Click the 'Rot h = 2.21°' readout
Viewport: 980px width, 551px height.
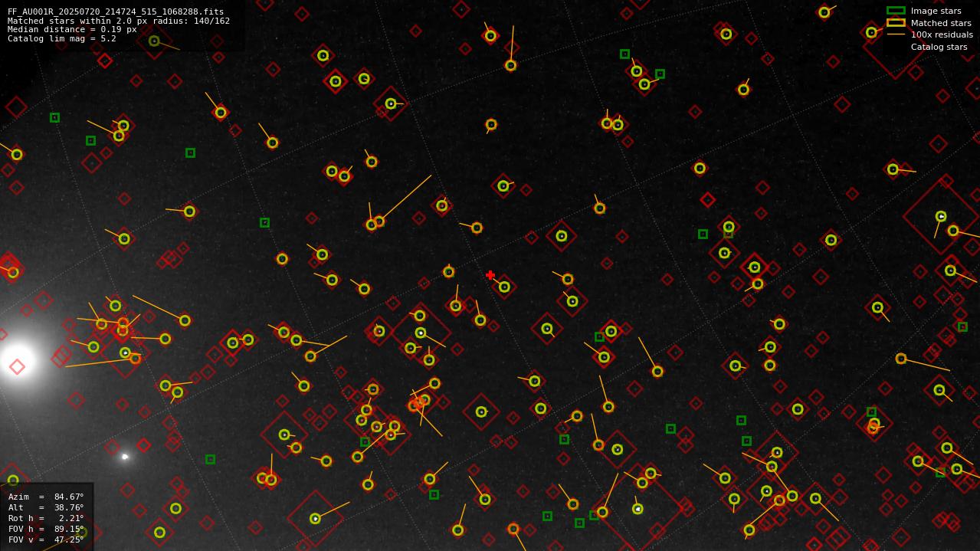pyautogui.click(x=46, y=518)
